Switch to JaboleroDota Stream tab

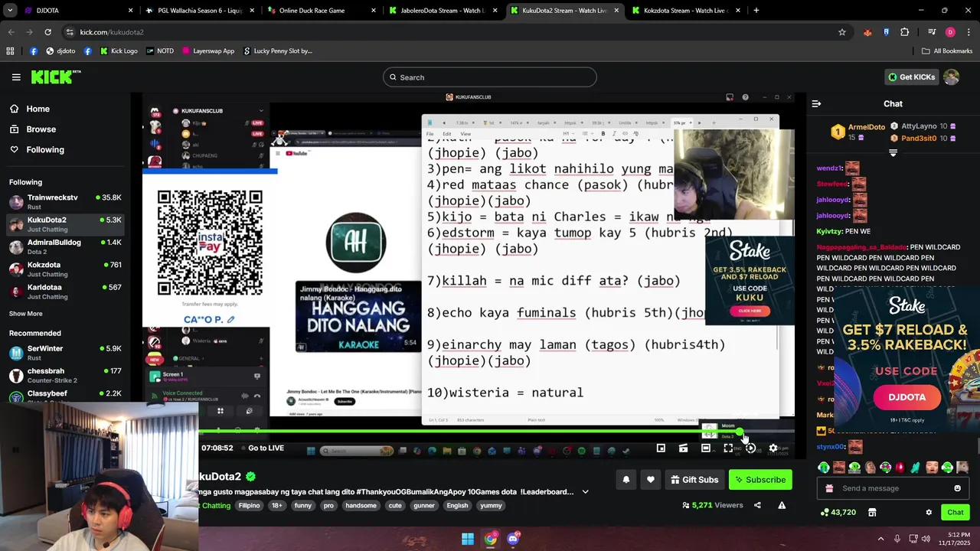pos(443,11)
